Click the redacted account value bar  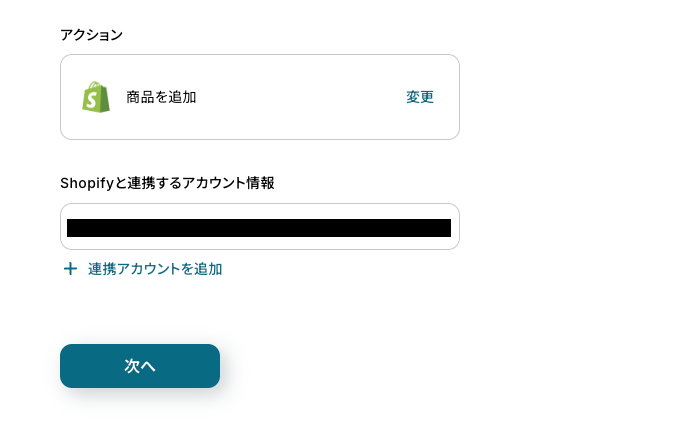(x=259, y=228)
